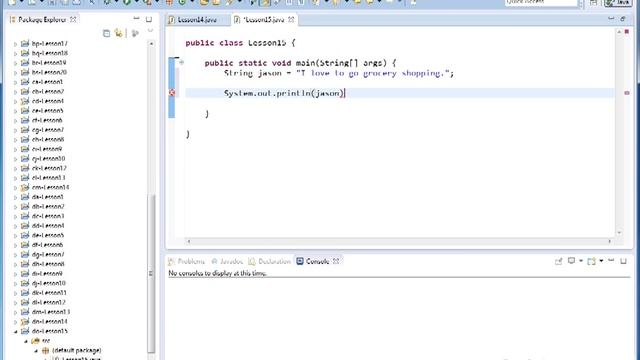Maximize the Console view
The height and width of the screenshot is (360, 640).
[623, 261]
